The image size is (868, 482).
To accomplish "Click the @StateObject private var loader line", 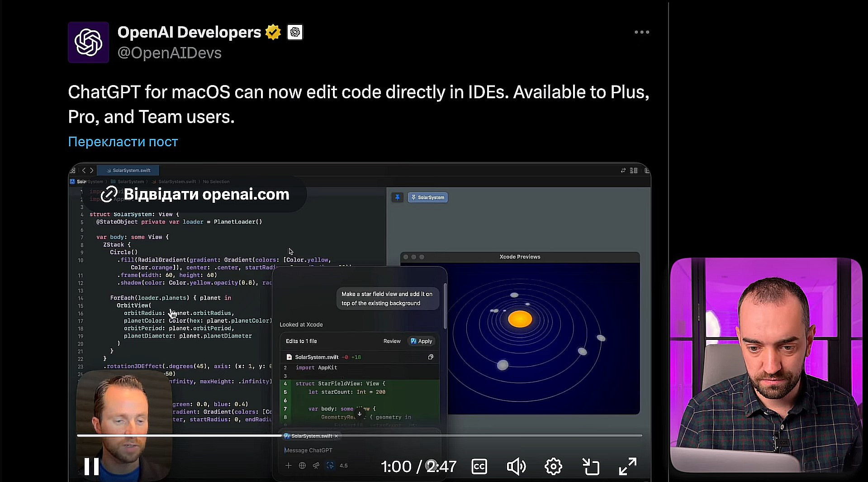I will click(179, 222).
